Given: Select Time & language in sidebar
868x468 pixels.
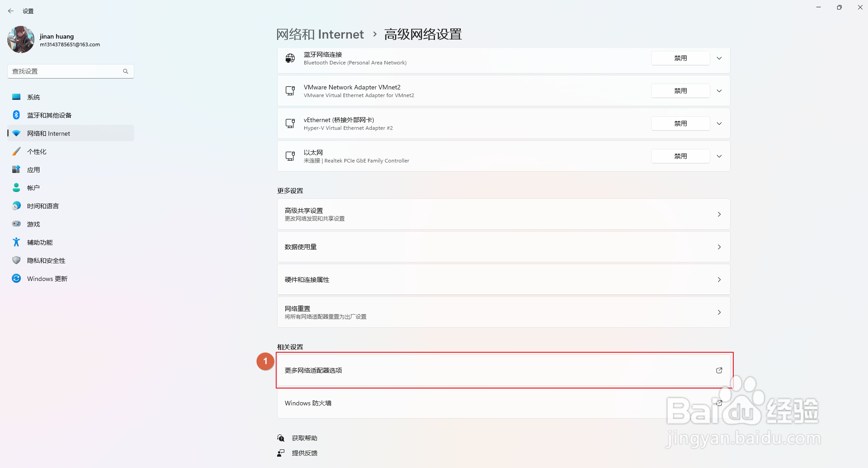Looking at the screenshot, I should (43, 206).
